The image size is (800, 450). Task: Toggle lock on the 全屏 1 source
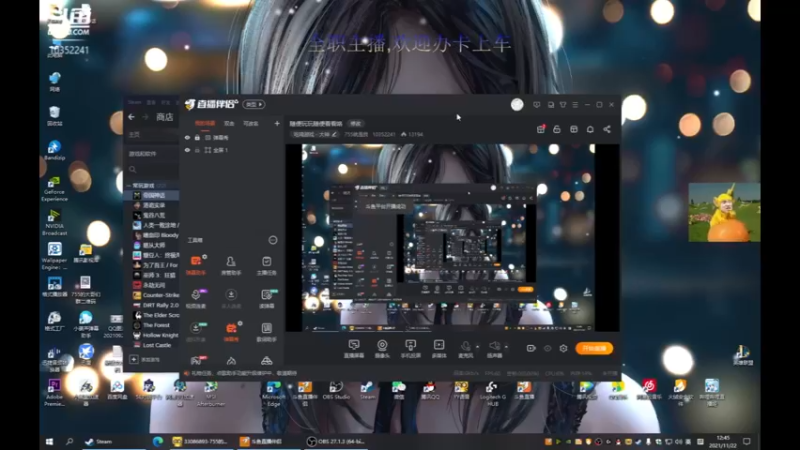tap(197, 150)
